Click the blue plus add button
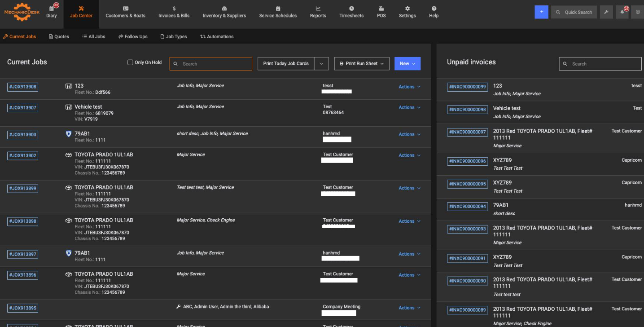Image resolution: width=644 pixels, height=327 pixels. [541, 12]
